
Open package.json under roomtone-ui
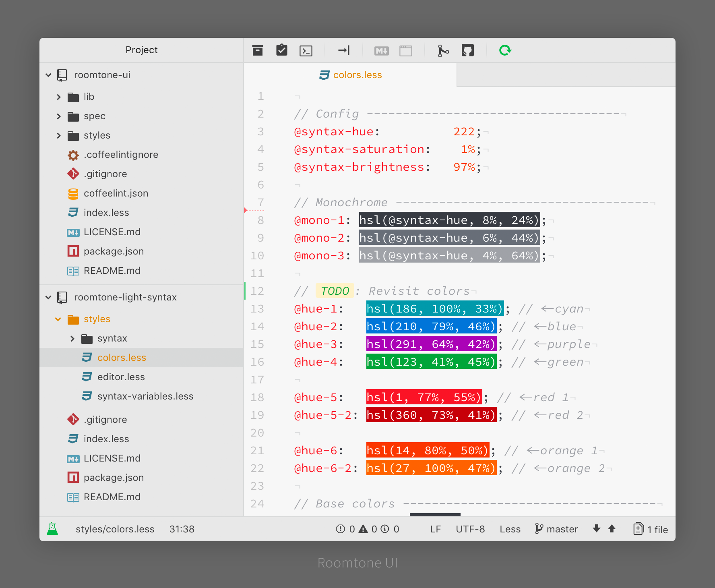click(141, 251)
